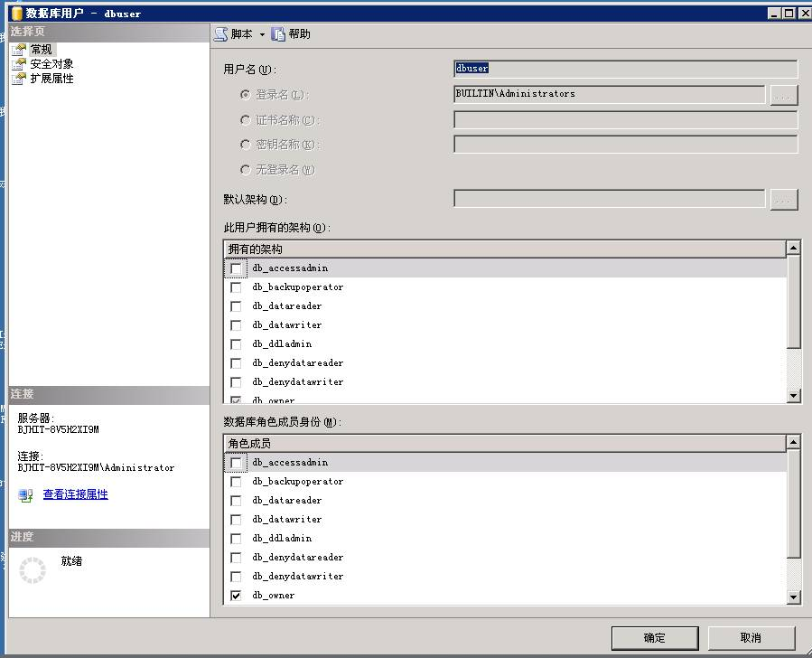Click the connection properties icon

coord(25,495)
